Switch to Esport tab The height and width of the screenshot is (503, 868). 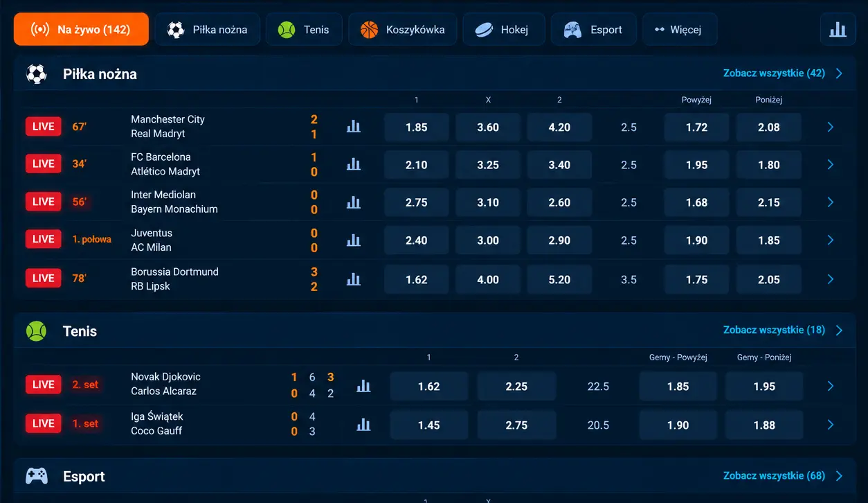click(594, 29)
